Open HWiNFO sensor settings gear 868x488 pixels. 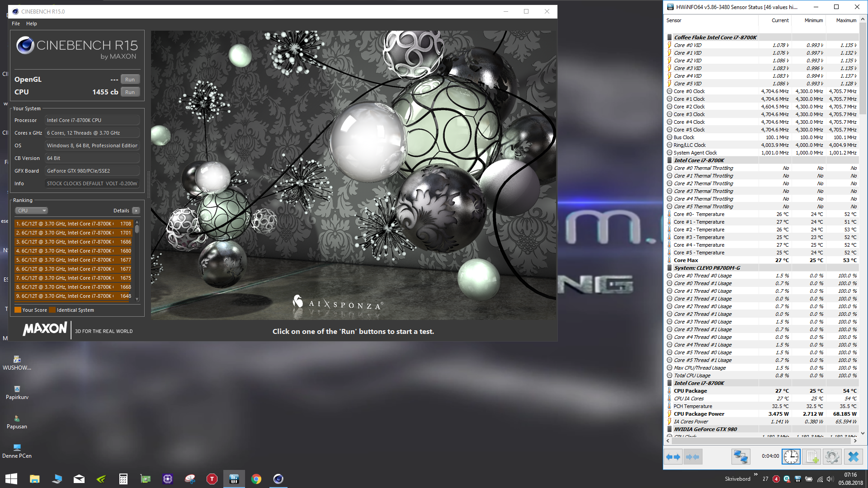[x=832, y=457]
